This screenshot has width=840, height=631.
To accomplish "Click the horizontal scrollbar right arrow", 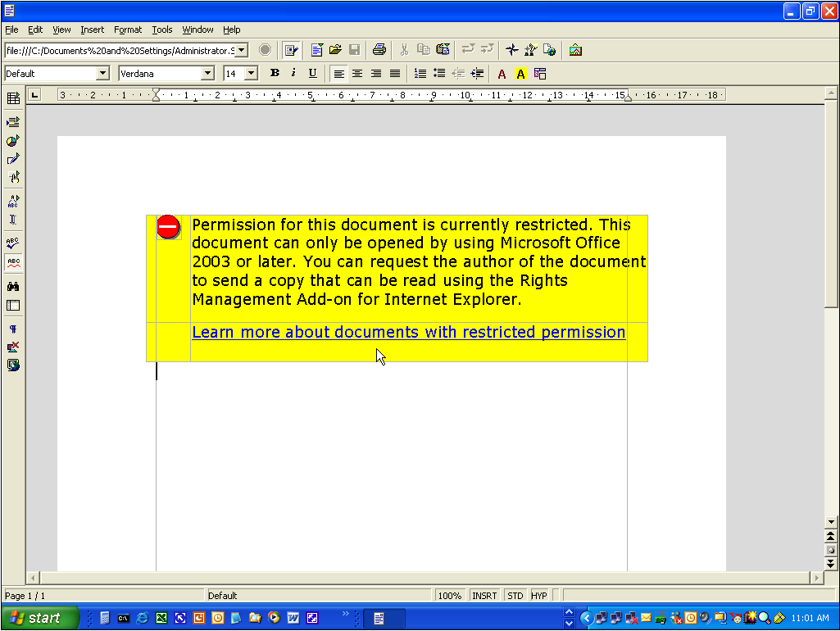I will pos(817,578).
